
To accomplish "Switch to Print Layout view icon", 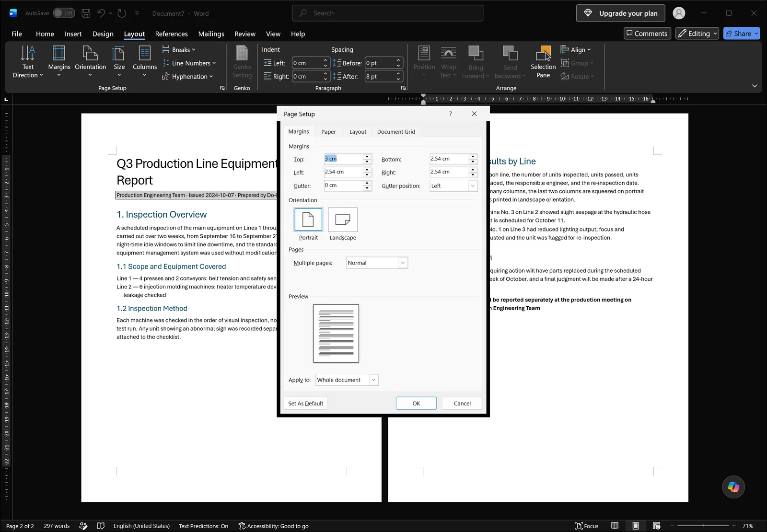I will [636, 526].
